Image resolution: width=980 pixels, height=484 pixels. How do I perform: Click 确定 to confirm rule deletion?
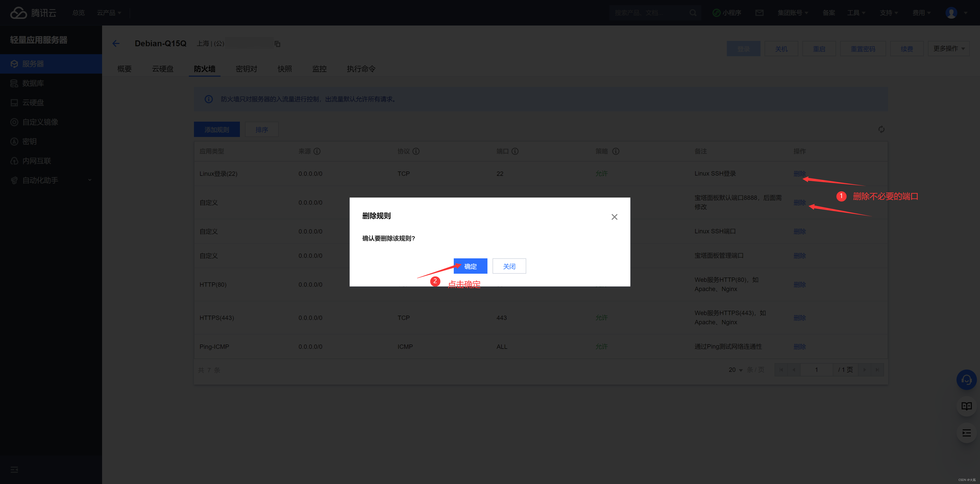(469, 266)
